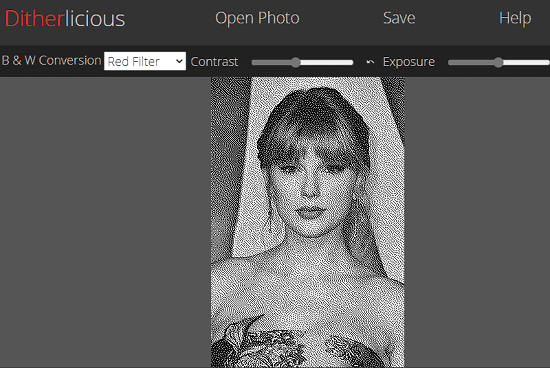This screenshot has height=368, width=550.
Task: Click the right portion of Exposure track
Action: pyautogui.click(x=526, y=62)
